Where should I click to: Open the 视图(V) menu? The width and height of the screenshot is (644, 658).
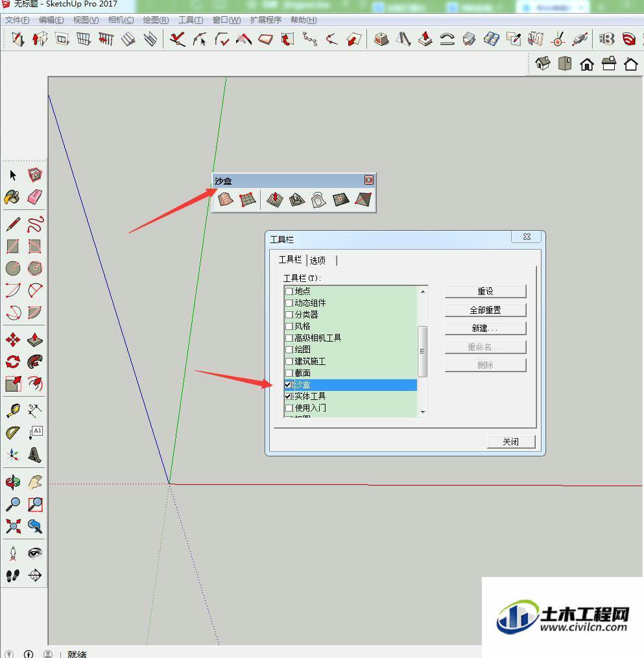pos(86,20)
